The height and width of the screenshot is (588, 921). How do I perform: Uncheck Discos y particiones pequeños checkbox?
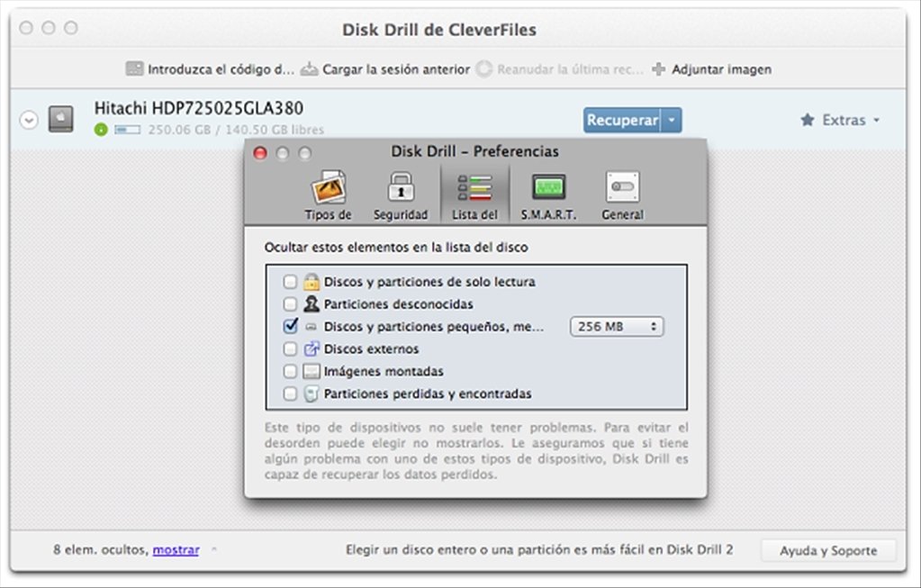tap(290, 325)
